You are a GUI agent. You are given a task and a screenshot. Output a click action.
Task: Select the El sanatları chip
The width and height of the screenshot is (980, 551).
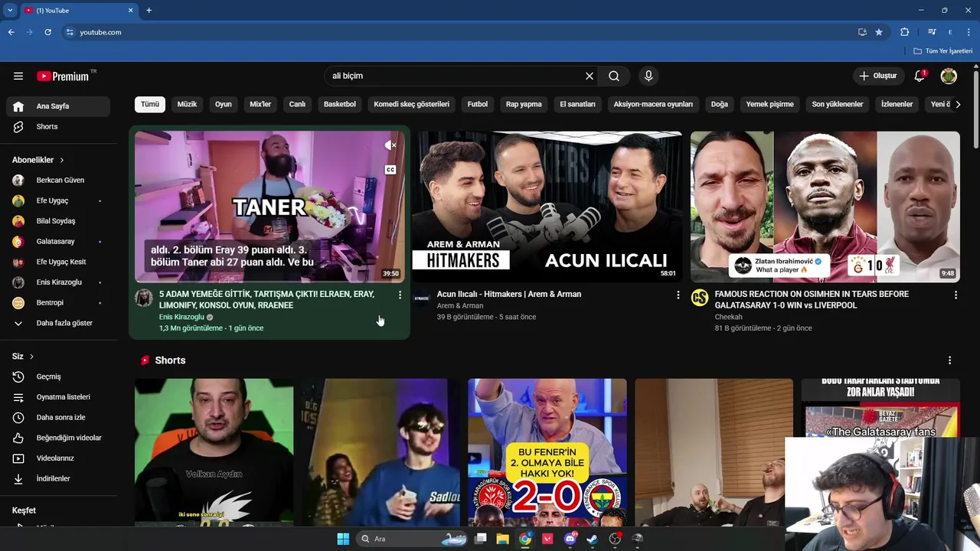point(577,104)
